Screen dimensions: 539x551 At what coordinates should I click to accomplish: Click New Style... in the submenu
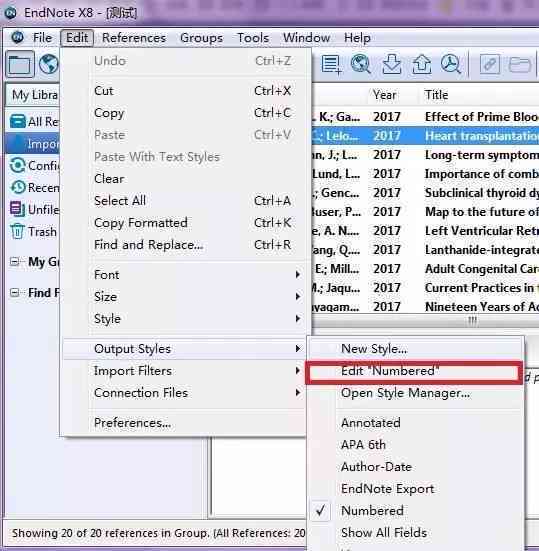point(415,349)
